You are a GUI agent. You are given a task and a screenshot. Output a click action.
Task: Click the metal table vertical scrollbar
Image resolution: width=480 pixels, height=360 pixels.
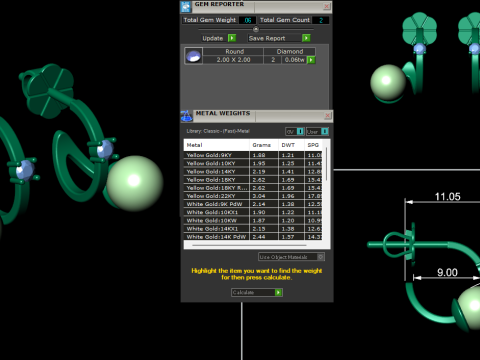(326, 163)
